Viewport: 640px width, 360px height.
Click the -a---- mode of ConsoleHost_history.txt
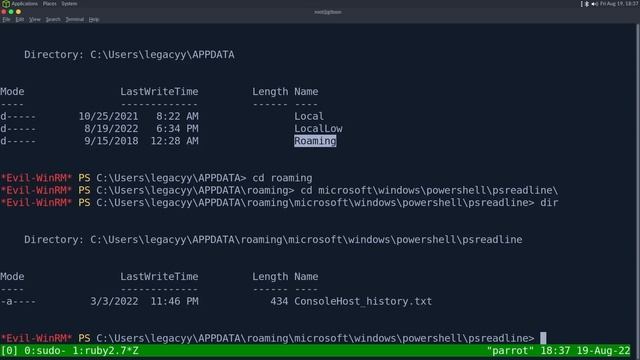coord(18,302)
